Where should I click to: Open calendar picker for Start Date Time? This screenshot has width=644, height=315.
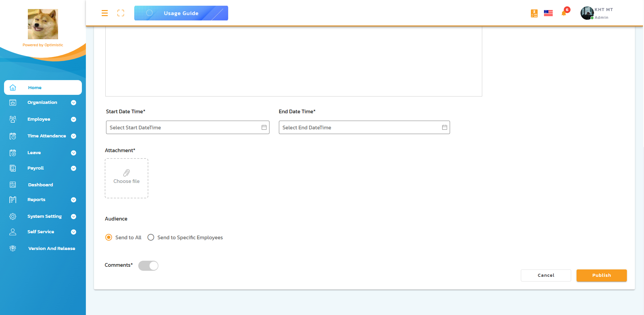[x=264, y=127]
